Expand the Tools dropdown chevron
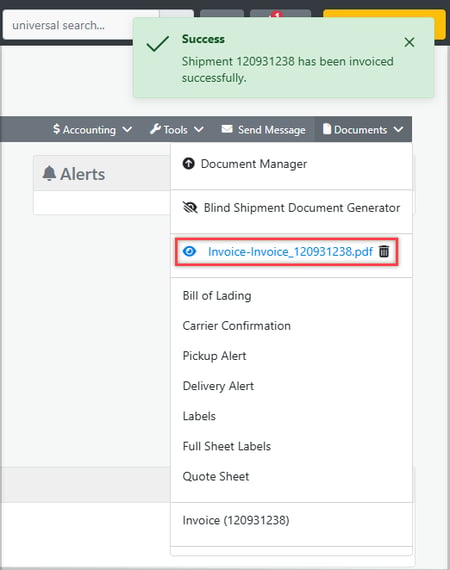Image resolution: width=450 pixels, height=570 pixels. click(199, 129)
